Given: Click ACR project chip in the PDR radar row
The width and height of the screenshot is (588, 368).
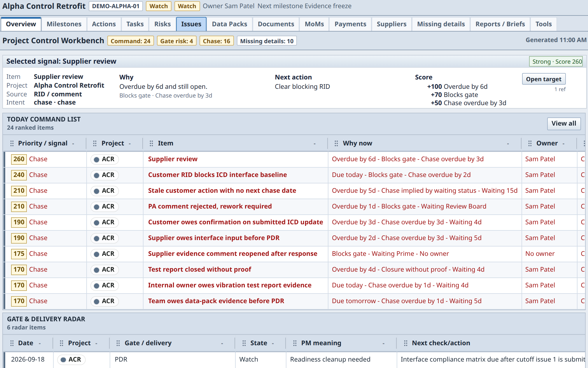Looking at the screenshot, I should (x=71, y=360).
